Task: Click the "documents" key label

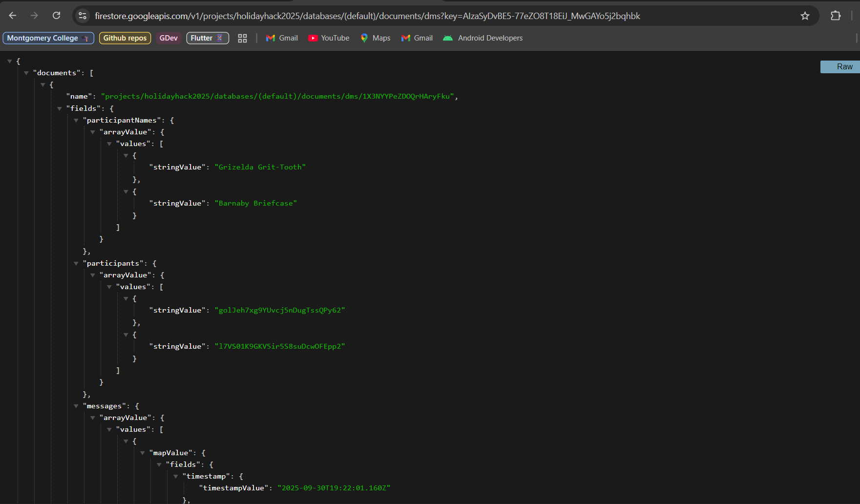Action: (x=57, y=73)
